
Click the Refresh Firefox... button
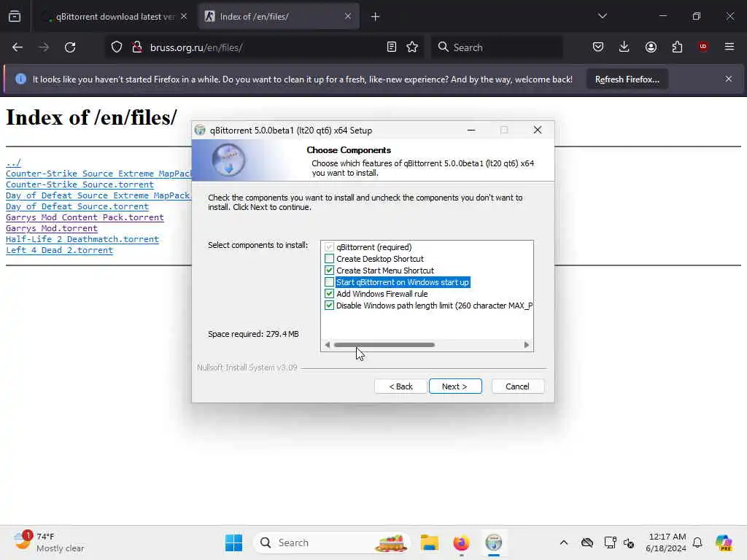[627, 79]
